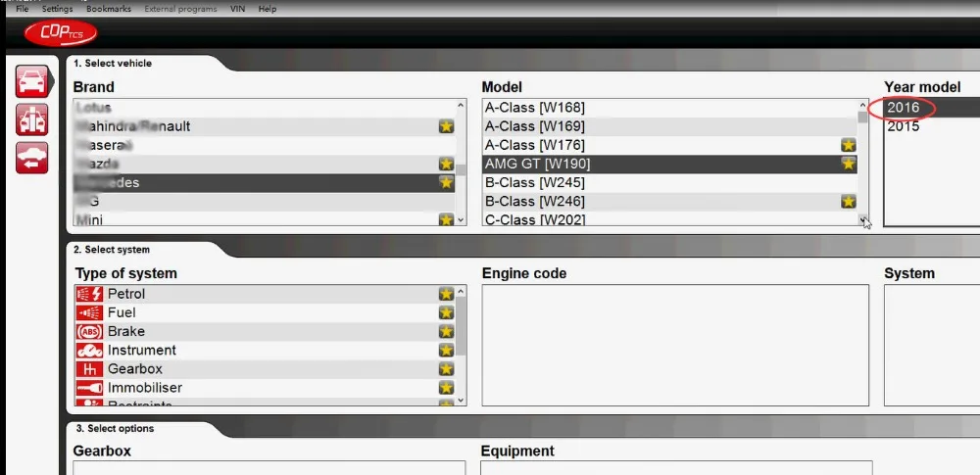Select Mini in the Brand list
The image size is (980, 475).
click(x=265, y=218)
